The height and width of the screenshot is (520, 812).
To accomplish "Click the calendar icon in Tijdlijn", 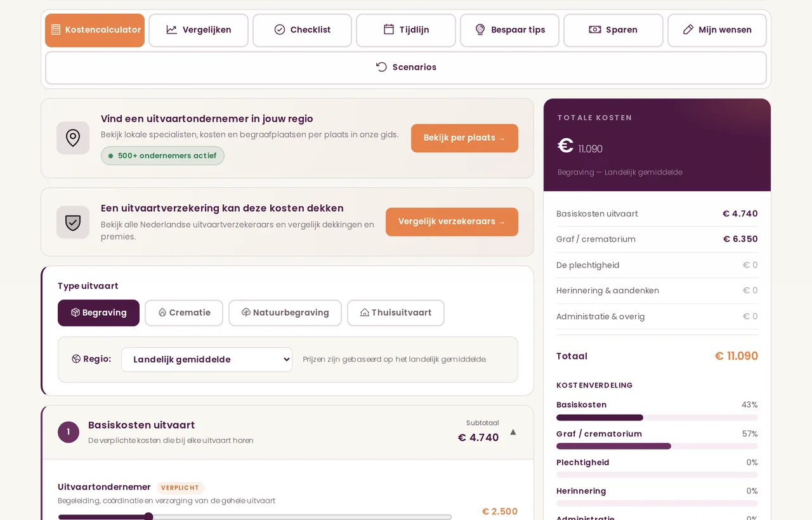I will click(389, 29).
